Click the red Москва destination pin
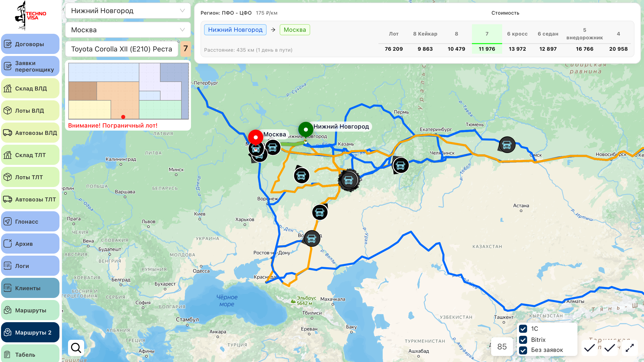 [255, 137]
